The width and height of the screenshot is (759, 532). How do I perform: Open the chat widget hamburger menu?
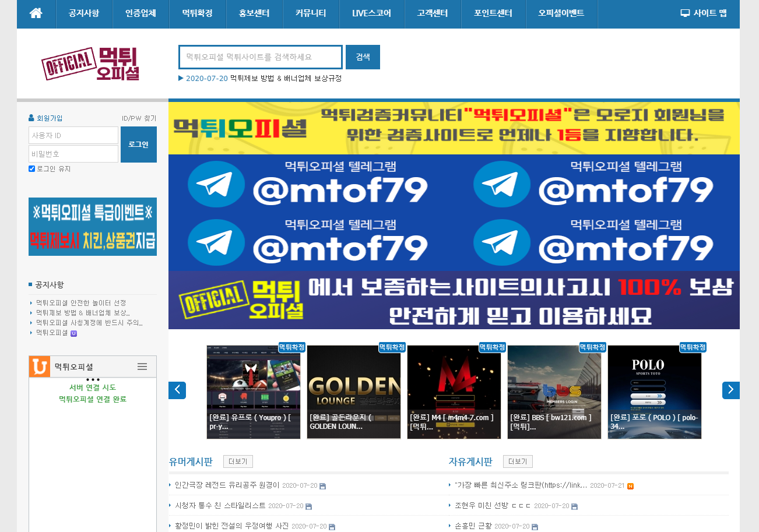pyautogui.click(x=142, y=367)
